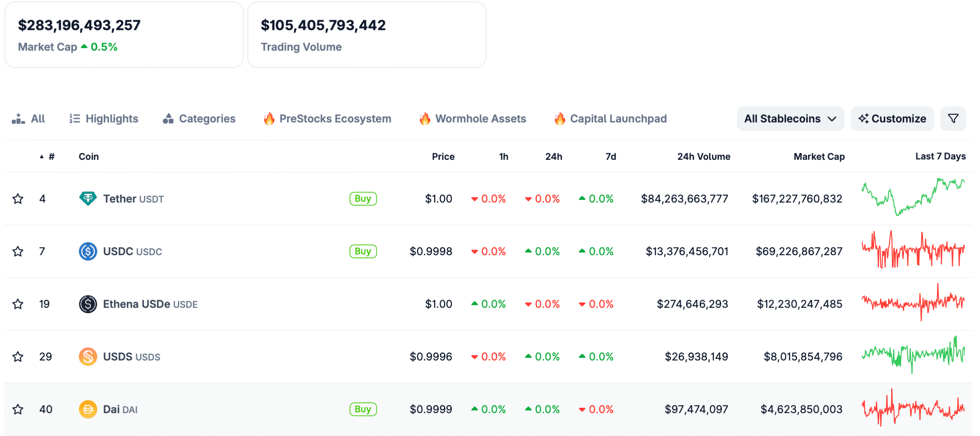The image size is (980, 436).
Task: Open the All Stablecoins dropdown
Action: (790, 118)
